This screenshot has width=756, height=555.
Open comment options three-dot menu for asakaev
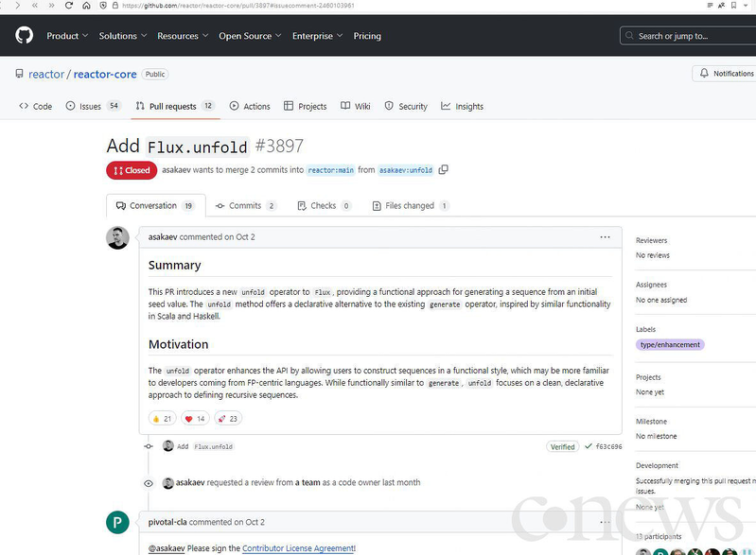tap(605, 237)
